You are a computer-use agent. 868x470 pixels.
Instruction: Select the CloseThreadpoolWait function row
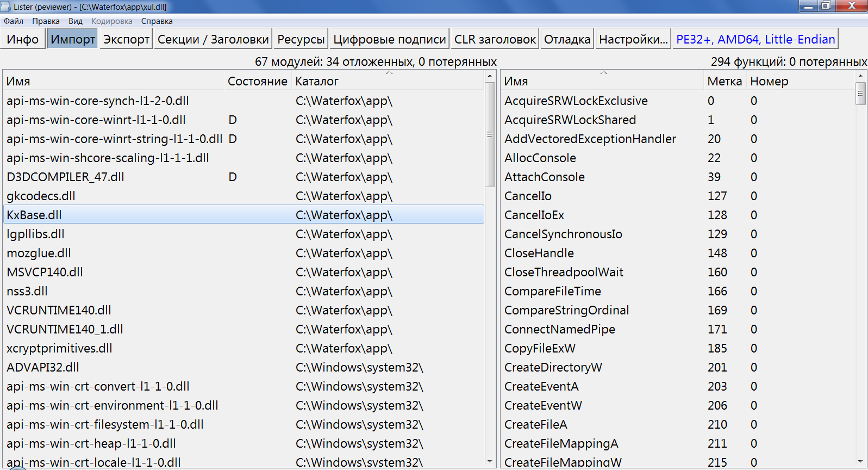coord(678,272)
